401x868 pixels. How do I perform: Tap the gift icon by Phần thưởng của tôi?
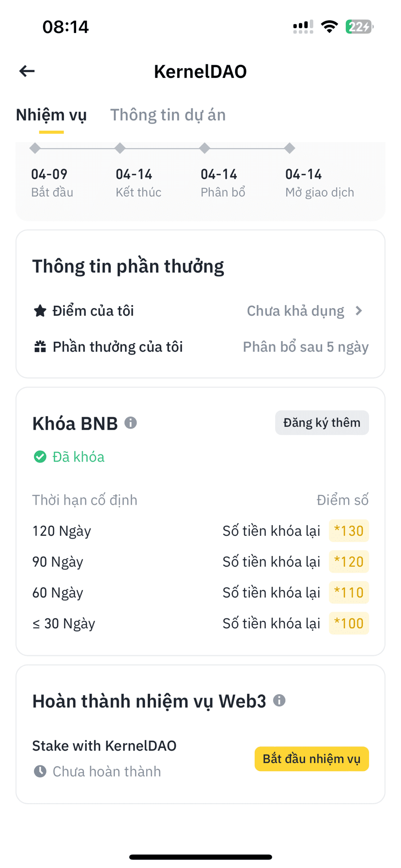(x=40, y=347)
